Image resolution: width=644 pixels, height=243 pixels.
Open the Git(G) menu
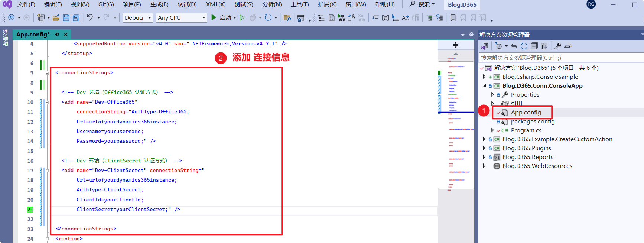[106, 4]
